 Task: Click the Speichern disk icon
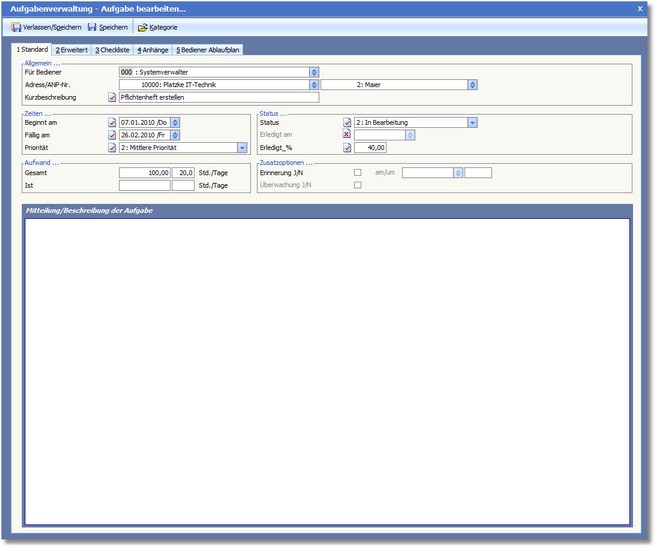[92, 27]
